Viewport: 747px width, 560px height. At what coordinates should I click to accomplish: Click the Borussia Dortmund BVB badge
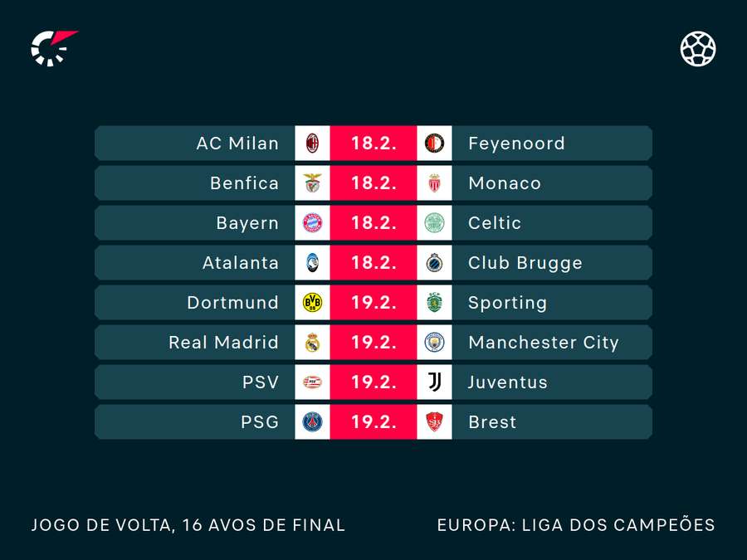(313, 302)
